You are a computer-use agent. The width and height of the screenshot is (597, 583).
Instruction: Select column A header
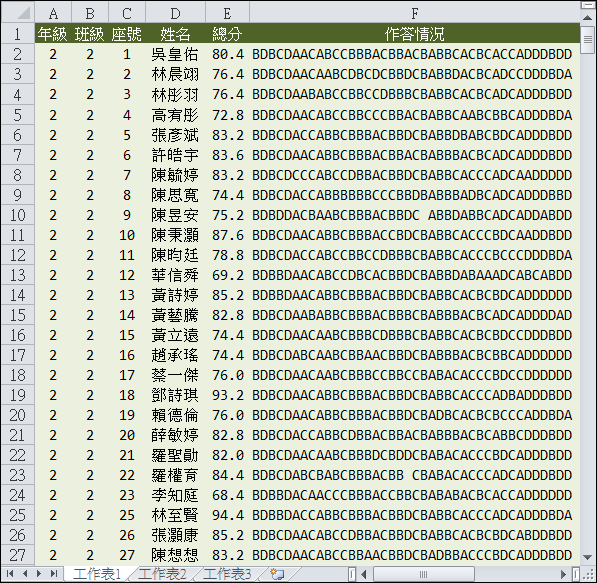(x=53, y=13)
